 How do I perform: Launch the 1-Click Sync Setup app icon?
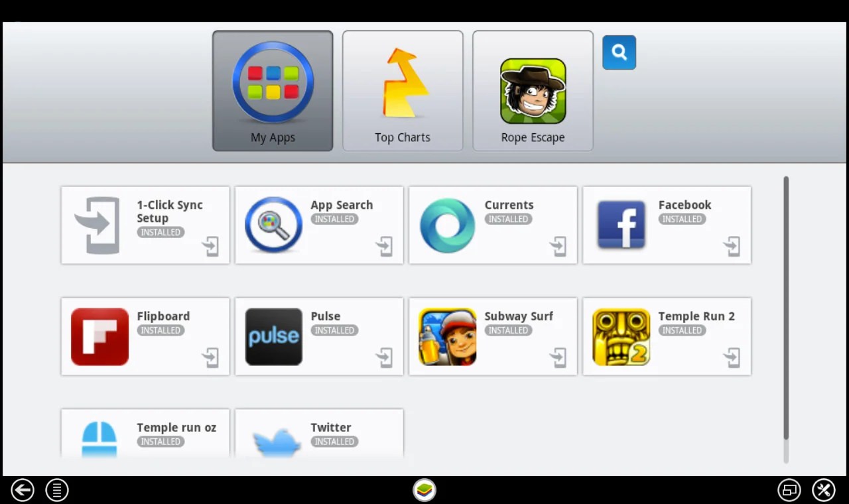click(98, 225)
